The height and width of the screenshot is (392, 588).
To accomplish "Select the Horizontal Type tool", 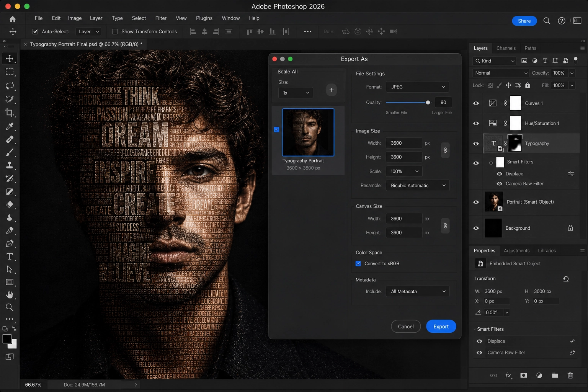I will point(10,256).
